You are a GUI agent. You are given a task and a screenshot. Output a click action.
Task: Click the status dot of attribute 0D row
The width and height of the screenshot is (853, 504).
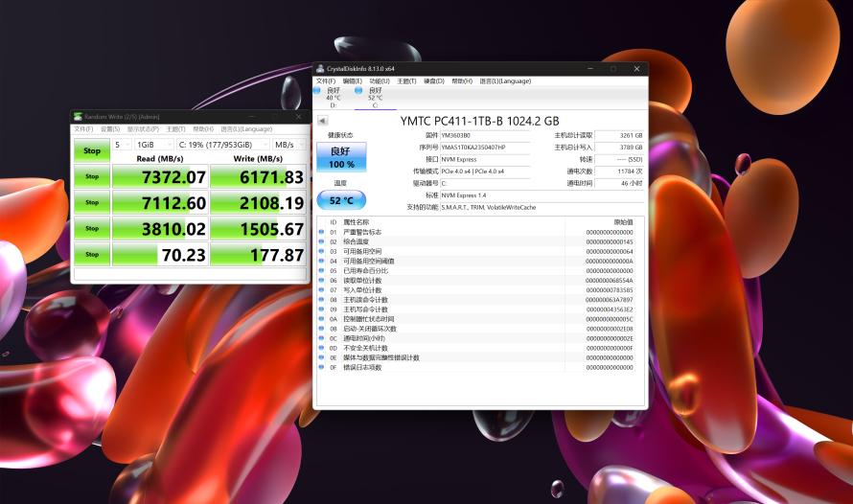[321, 348]
